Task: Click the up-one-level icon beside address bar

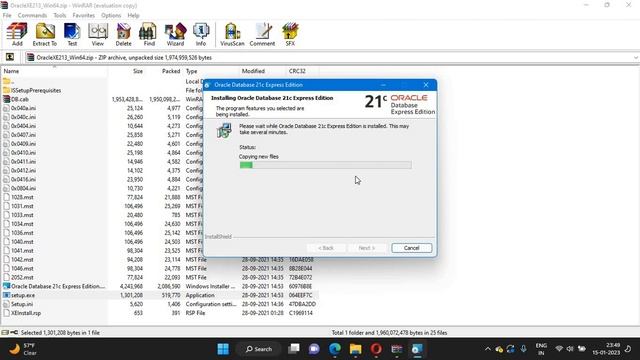Action: point(10,58)
